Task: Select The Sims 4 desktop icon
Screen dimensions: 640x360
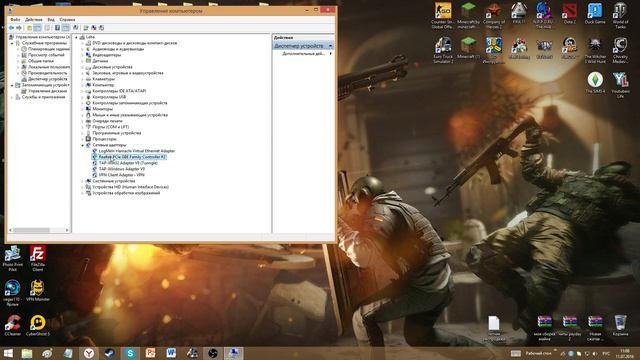Action: (595, 83)
